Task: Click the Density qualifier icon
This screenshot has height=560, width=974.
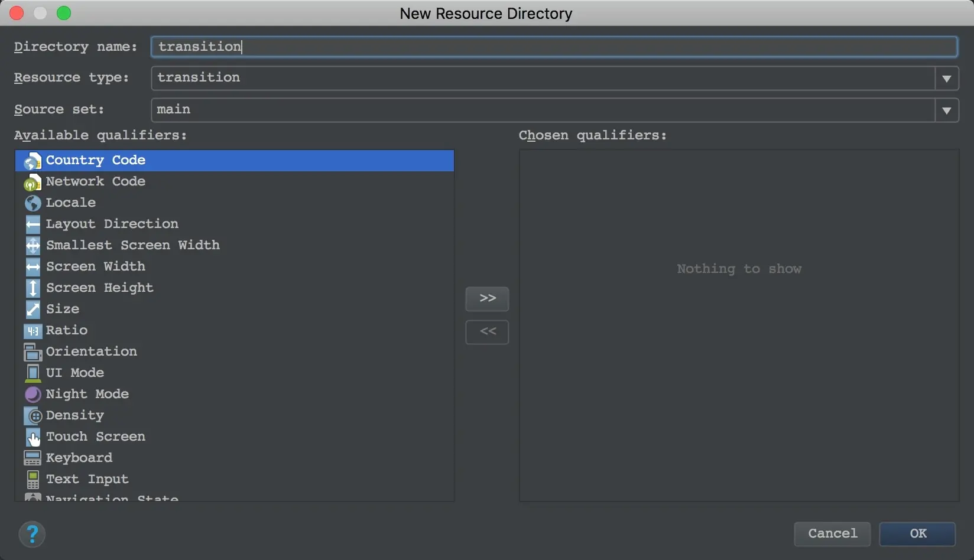Action: [33, 416]
